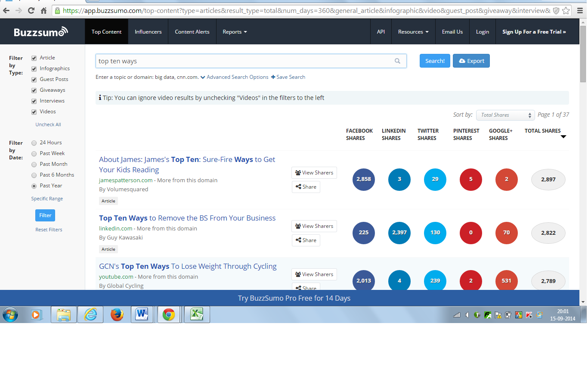The height and width of the screenshot is (367, 588).
Task: Click the BuzzSumo logo
Action: [x=41, y=32]
